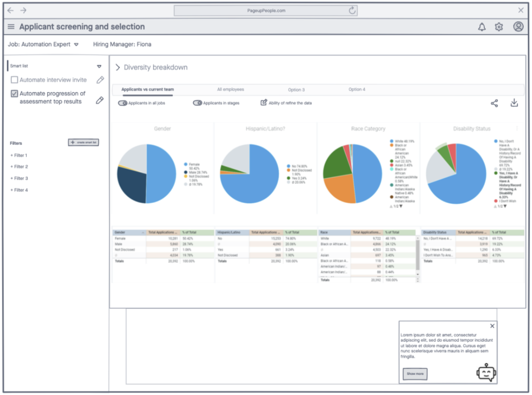Click the White race legend color dot
This screenshot has width=532, height=395.
point(392,141)
